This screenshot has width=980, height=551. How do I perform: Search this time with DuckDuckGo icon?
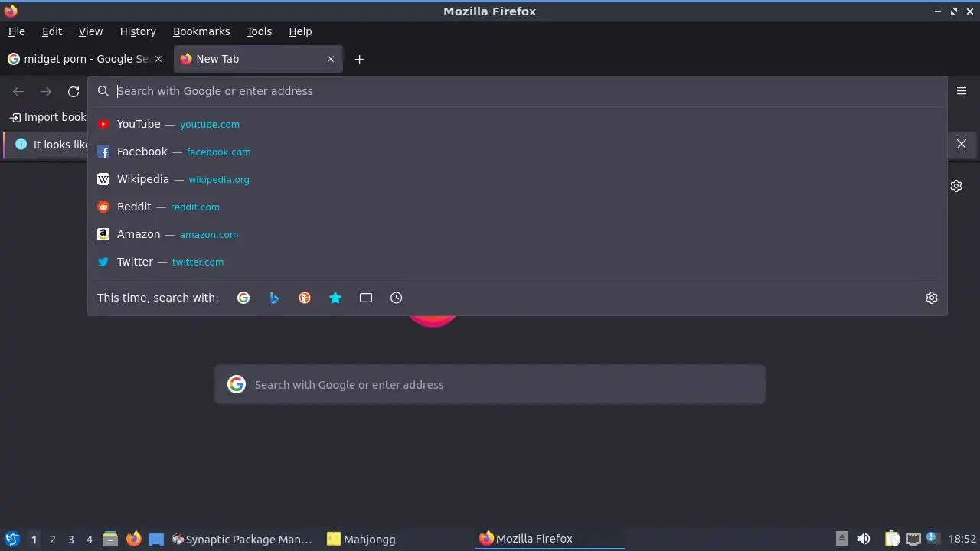pos(305,298)
